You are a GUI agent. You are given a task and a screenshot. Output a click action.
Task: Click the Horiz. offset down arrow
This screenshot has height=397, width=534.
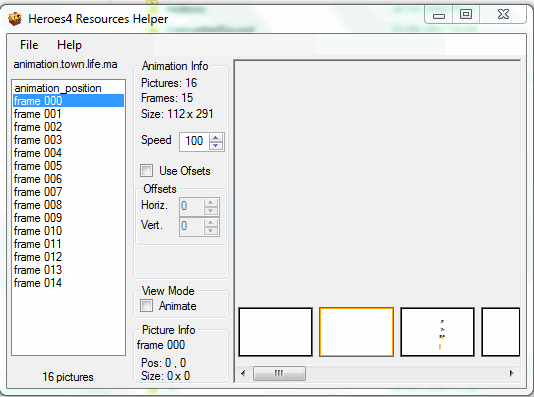coord(211,211)
